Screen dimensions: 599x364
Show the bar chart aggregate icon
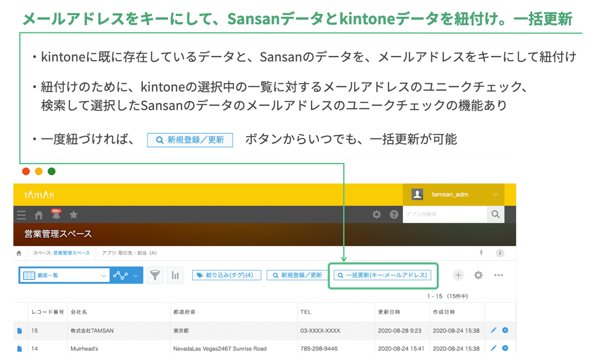point(175,275)
